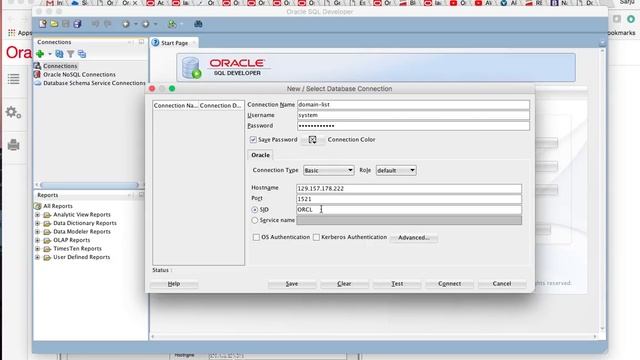
Task: Expand Data Dictionary Reports
Action: [x=38, y=223]
